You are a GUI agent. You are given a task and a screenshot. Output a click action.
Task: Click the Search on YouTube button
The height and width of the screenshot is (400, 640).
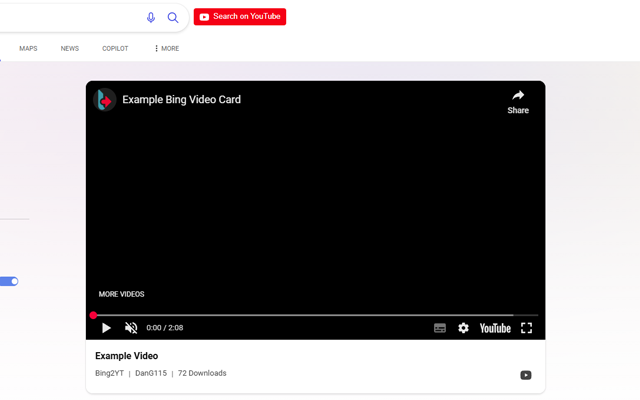point(240,17)
